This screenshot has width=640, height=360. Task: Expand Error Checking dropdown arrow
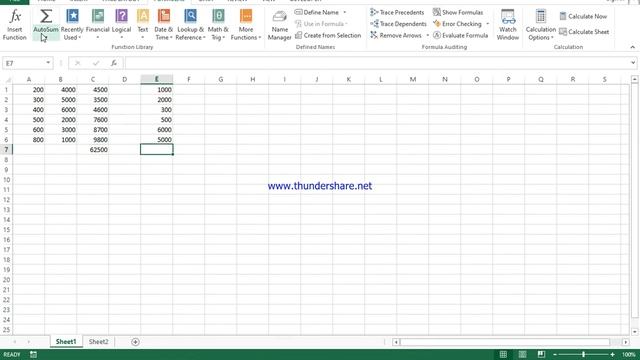(x=488, y=24)
